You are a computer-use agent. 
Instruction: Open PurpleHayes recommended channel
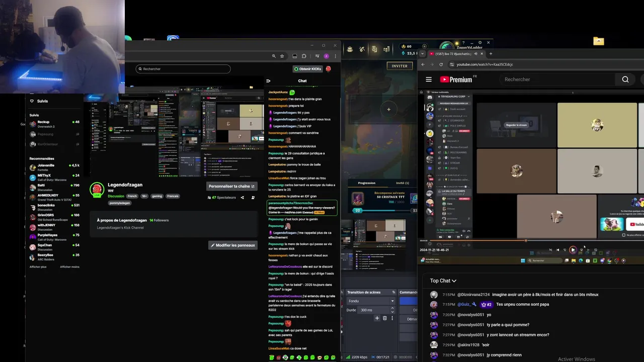tap(54, 237)
